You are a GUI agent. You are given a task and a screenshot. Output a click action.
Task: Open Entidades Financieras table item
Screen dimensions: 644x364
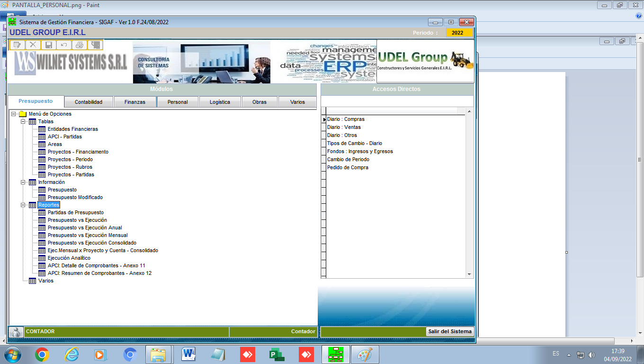point(72,129)
